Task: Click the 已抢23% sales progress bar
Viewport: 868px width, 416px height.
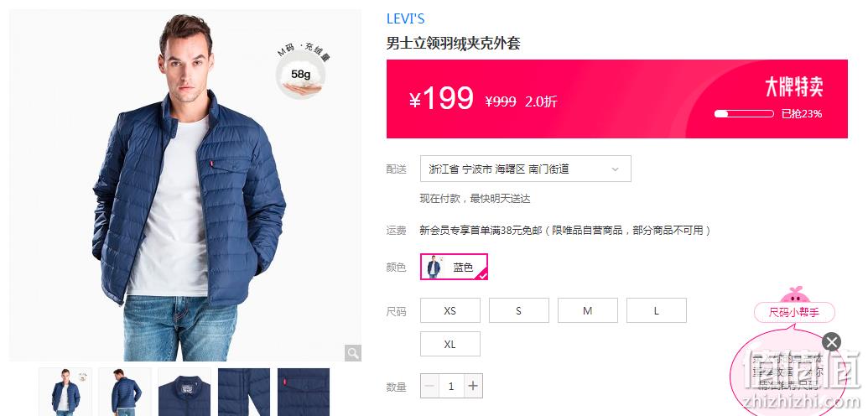Action: (743, 114)
